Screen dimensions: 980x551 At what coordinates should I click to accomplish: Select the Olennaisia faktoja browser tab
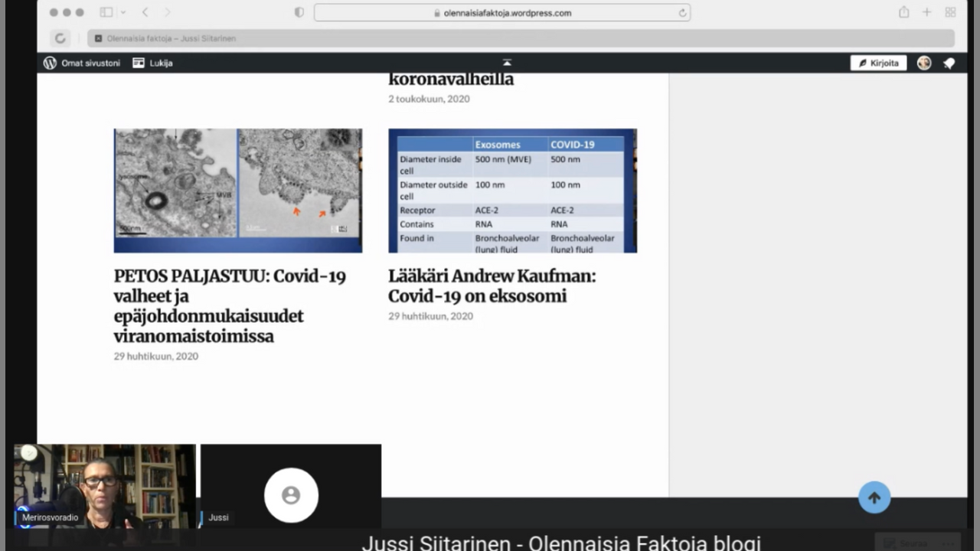pyautogui.click(x=170, y=38)
